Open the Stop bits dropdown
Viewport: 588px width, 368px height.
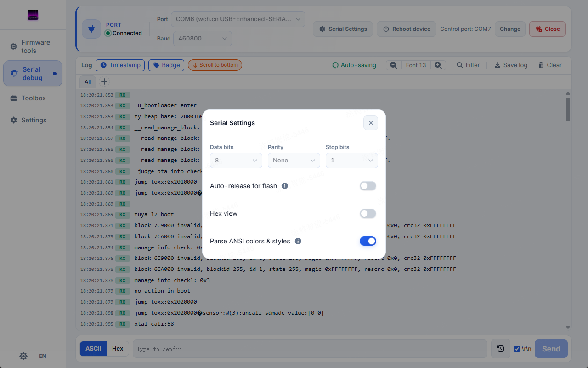coord(352,161)
